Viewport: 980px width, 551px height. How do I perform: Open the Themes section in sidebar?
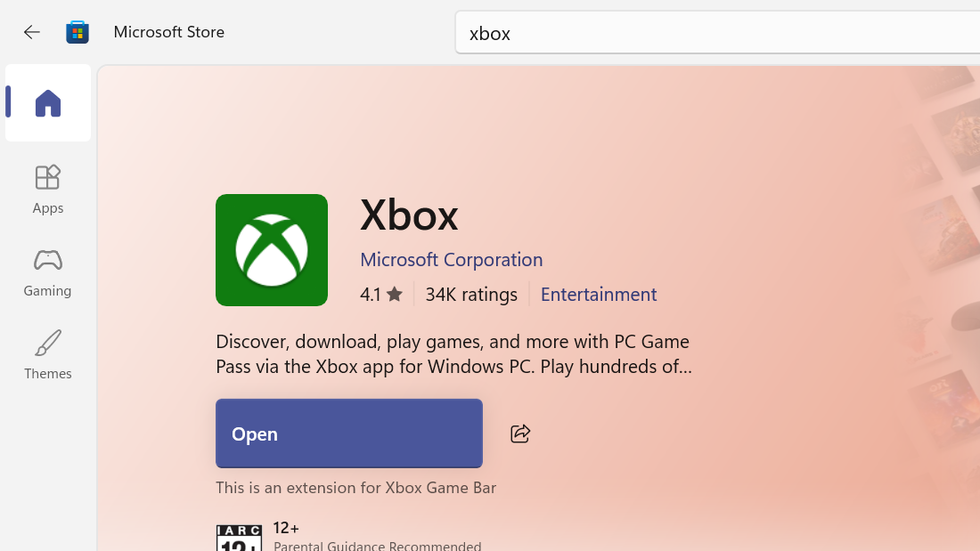48,355
